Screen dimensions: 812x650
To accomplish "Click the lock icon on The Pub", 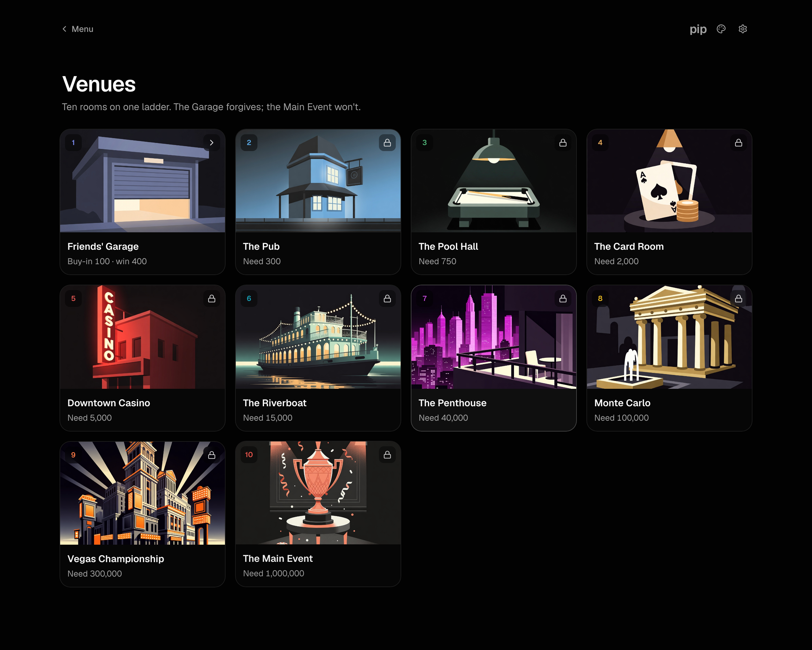I will point(387,143).
